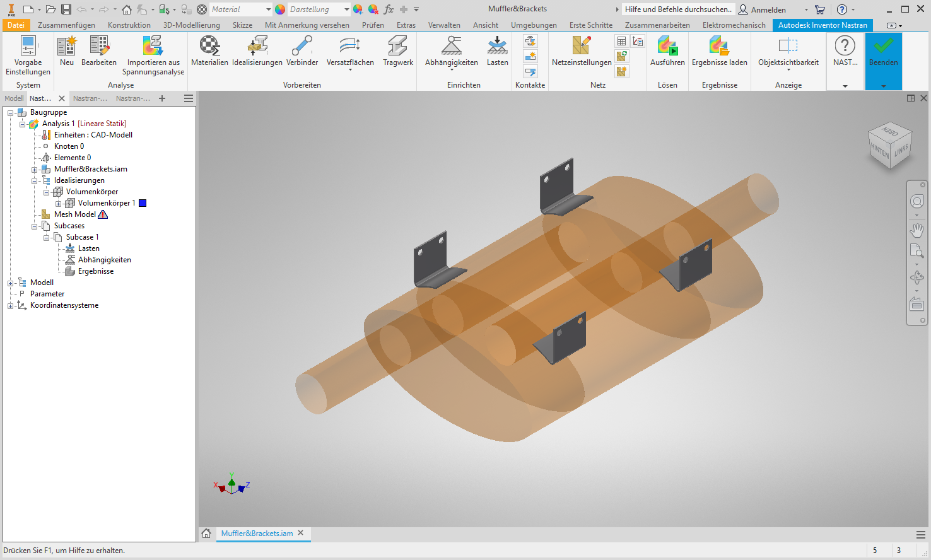Open the browser panel hamburger menu
931x560 pixels.
coord(189,98)
